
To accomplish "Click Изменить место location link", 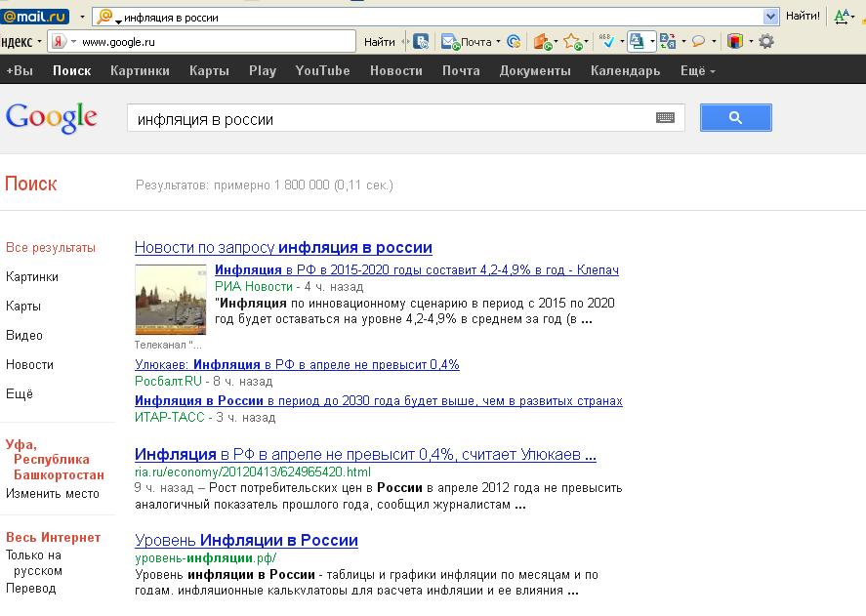I will coord(53,494).
